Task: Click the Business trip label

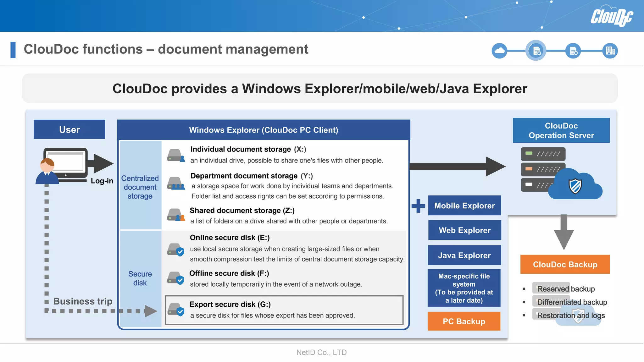Action: (x=83, y=301)
